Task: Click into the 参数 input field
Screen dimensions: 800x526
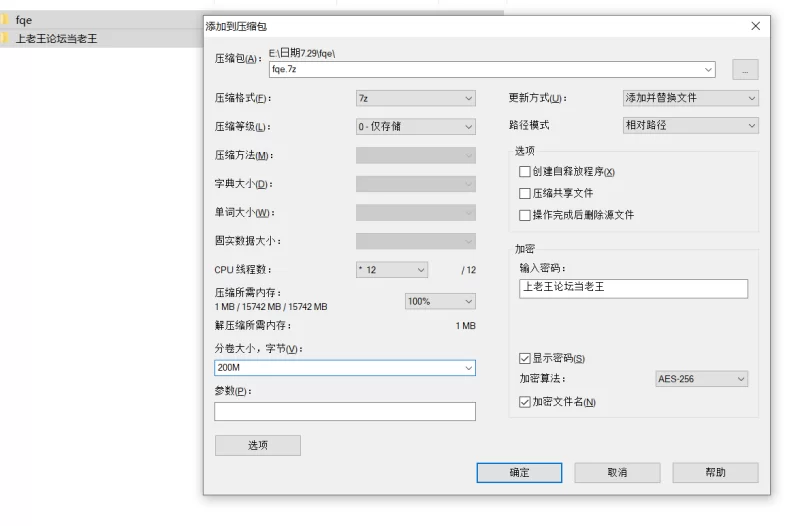Action: [345, 412]
